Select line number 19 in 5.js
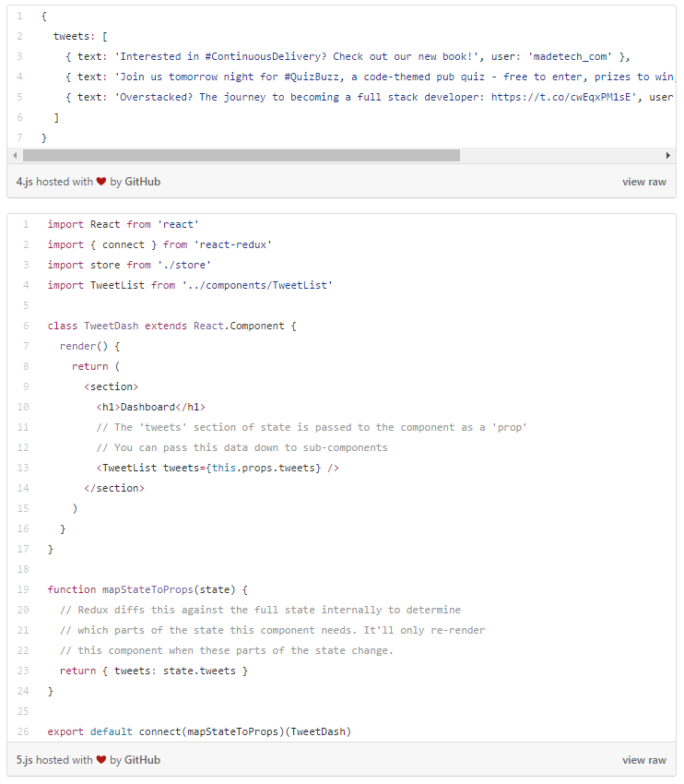Viewport: 684px width, 784px height. click(26, 589)
